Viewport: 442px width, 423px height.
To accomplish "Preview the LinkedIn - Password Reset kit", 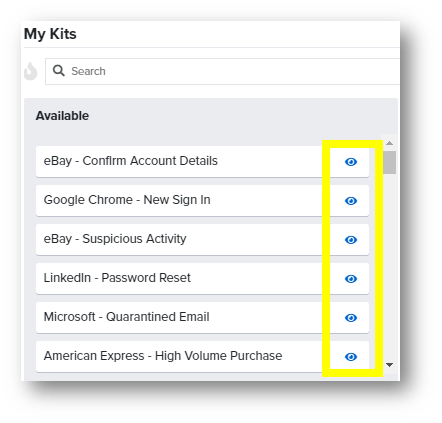I will pos(351,279).
